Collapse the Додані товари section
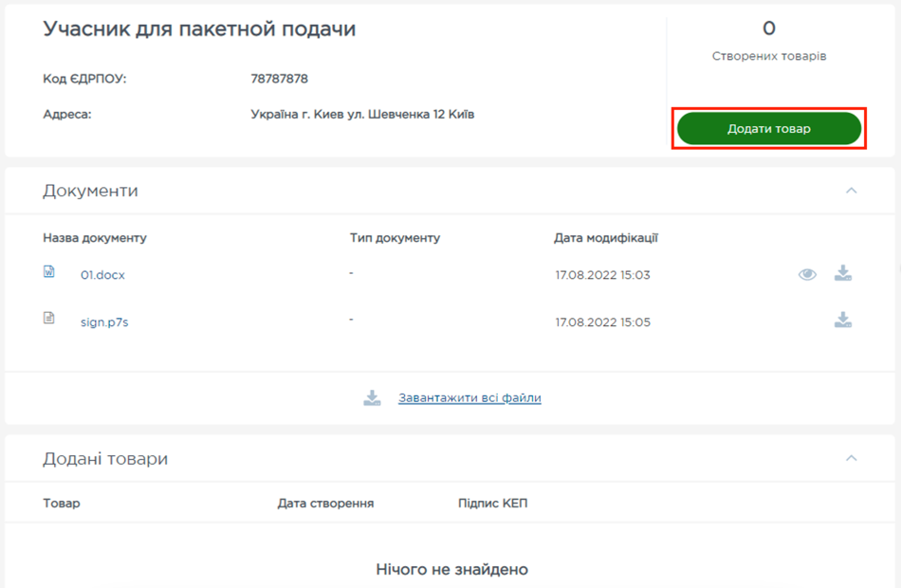Viewport: 902px width, 588px height. pos(851,458)
